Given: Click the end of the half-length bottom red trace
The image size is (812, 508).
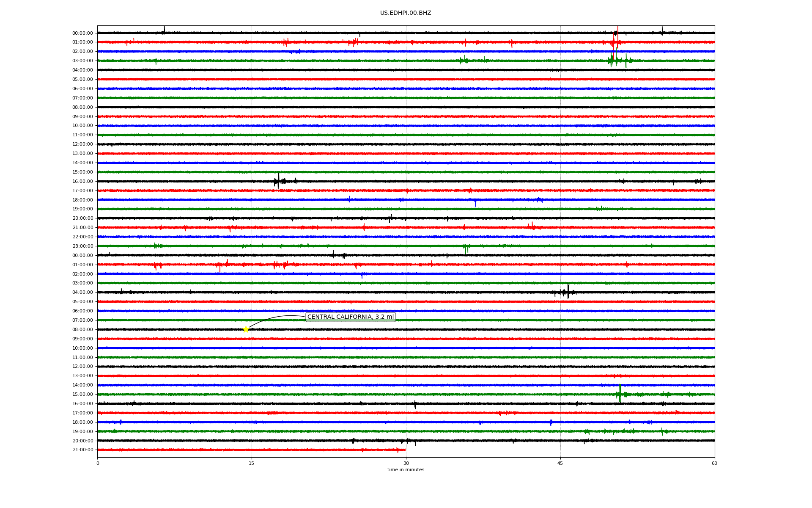Looking at the screenshot, I should click(x=405, y=450).
